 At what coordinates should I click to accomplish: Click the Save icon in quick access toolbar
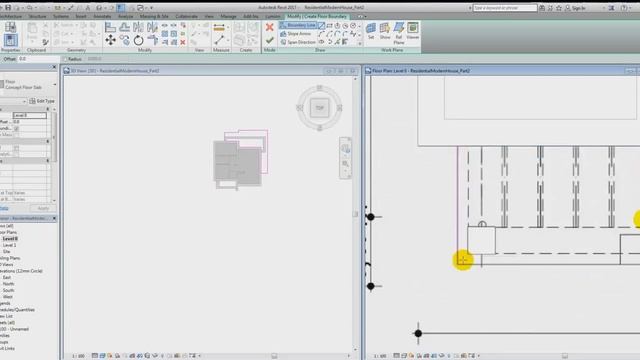[x=8, y=7]
